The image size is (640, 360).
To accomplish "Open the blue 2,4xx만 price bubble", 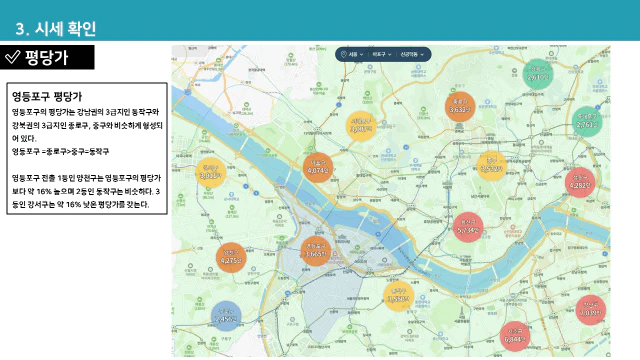I will [226, 316].
